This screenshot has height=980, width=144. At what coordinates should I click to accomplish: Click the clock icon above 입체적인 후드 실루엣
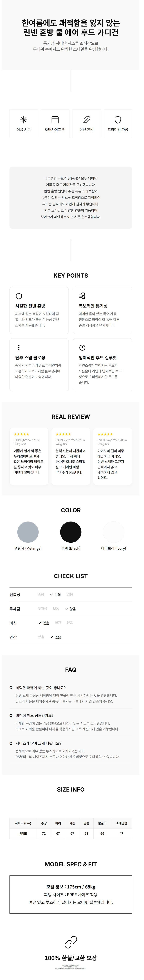click(x=82, y=348)
